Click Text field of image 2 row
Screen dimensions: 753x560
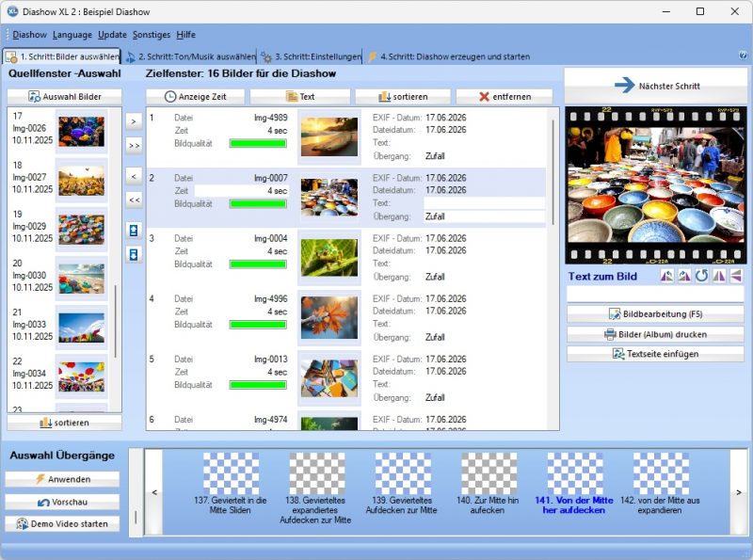point(485,203)
